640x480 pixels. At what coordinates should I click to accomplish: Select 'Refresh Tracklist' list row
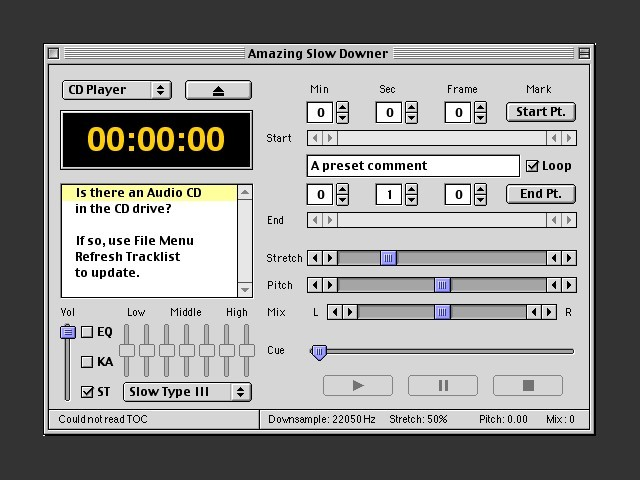click(149, 257)
